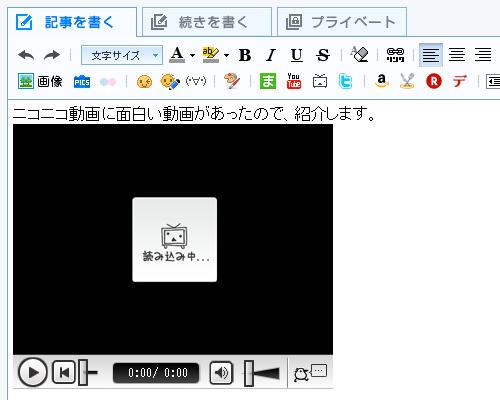Open the paint palette drawing tool
This screenshot has width=500, height=400.
(232, 81)
